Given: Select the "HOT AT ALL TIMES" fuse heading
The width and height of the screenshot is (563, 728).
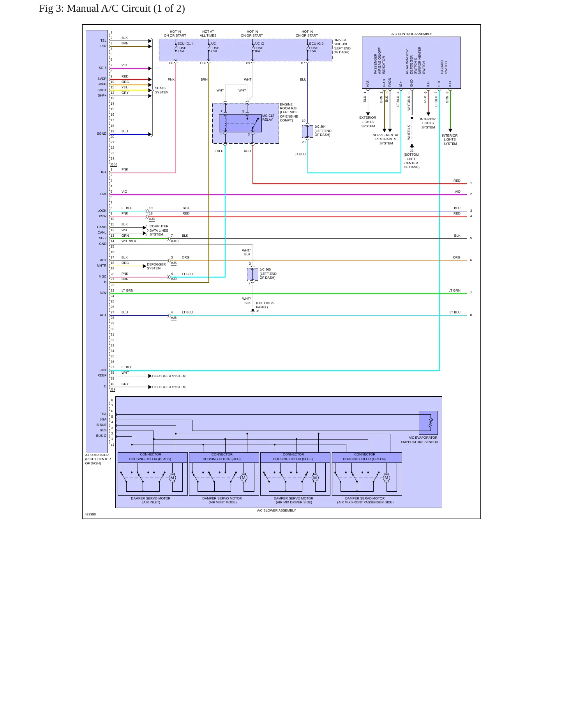Looking at the screenshot, I should click(x=208, y=33).
